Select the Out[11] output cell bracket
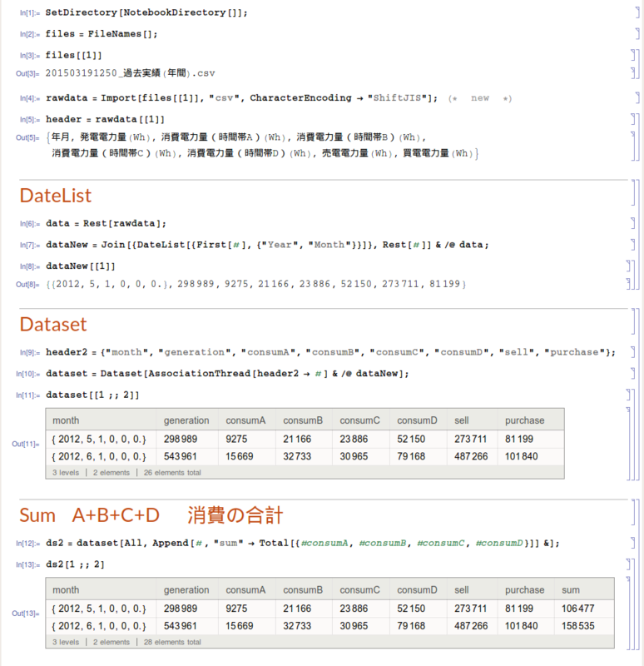The height and width of the screenshot is (666, 644). pos(629,444)
